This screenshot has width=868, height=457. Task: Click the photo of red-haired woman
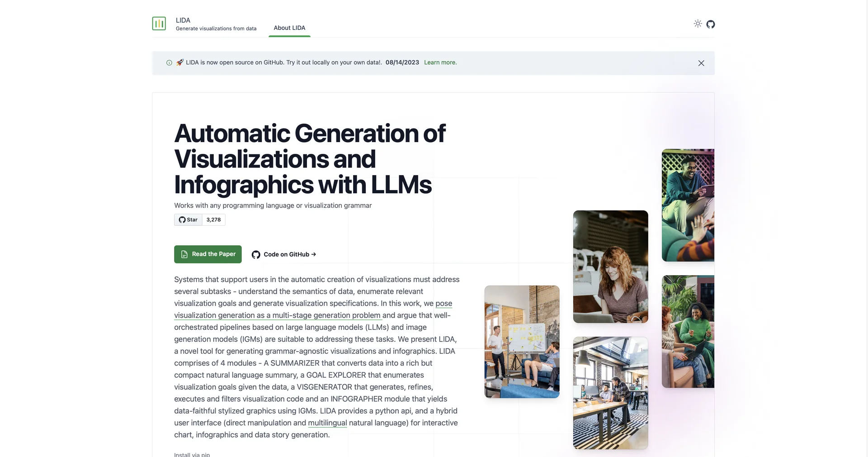[610, 267]
